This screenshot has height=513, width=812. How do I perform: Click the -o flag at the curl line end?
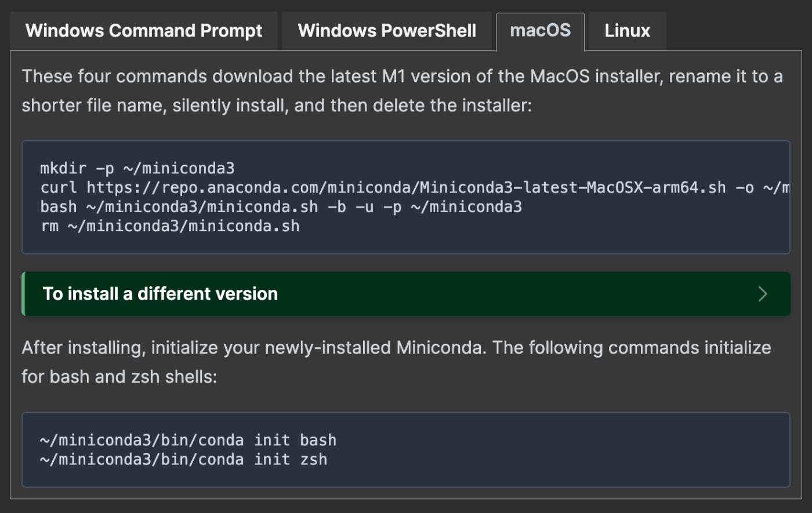point(745,188)
